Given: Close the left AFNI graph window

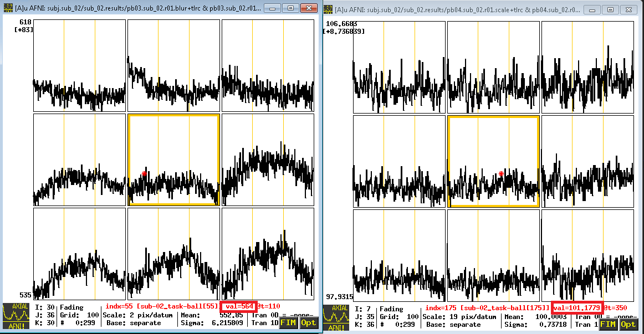Looking at the screenshot, I should (309, 8).
